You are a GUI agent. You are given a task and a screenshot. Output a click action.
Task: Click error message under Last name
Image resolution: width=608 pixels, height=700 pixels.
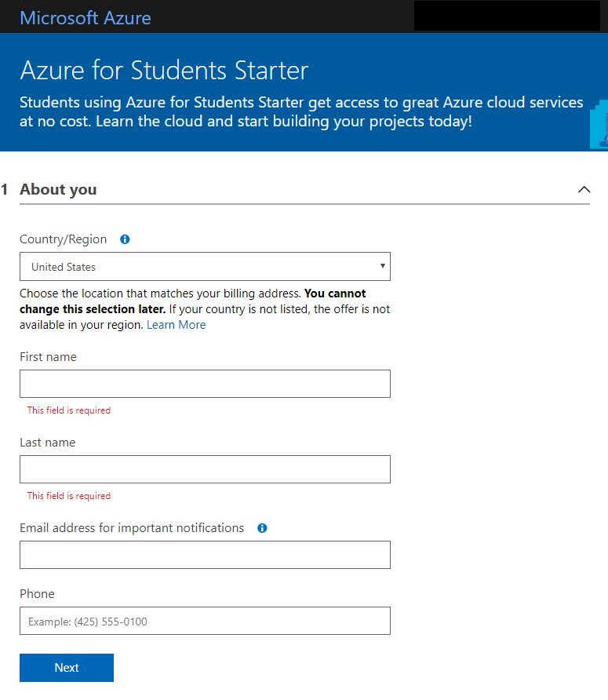pos(69,496)
